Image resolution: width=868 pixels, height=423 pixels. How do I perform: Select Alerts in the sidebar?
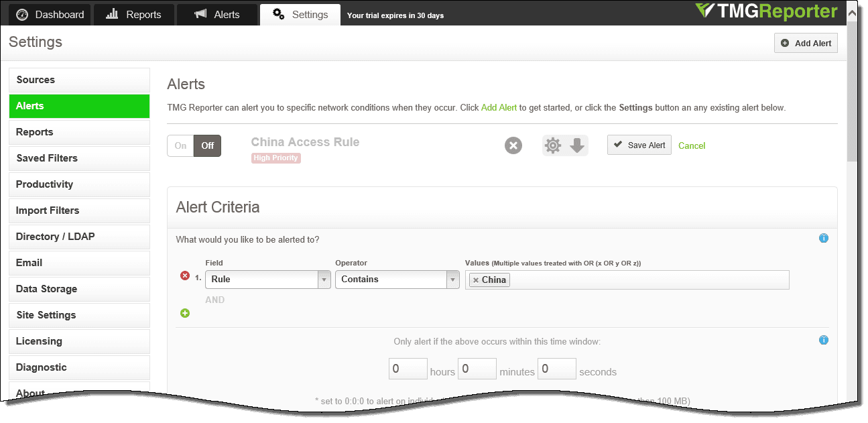[79, 106]
